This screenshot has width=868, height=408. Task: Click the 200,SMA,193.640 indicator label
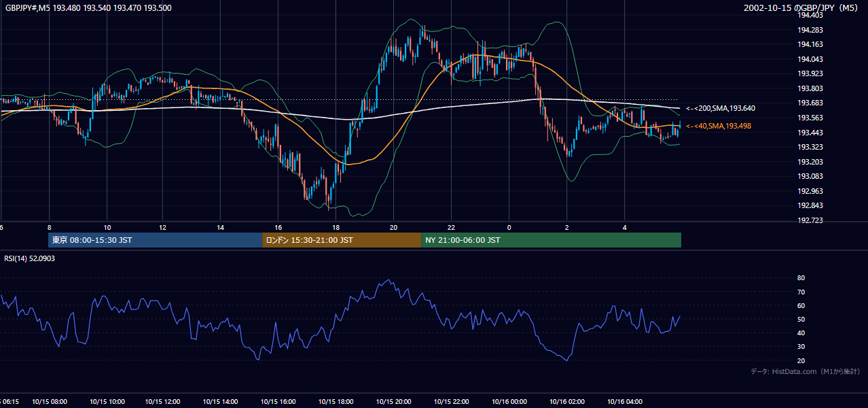point(721,108)
